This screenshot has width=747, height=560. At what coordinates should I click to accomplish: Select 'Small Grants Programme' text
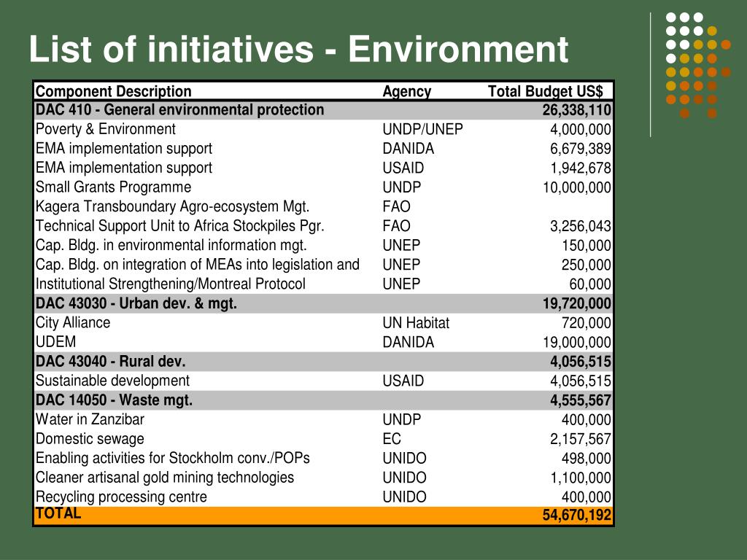(x=113, y=187)
